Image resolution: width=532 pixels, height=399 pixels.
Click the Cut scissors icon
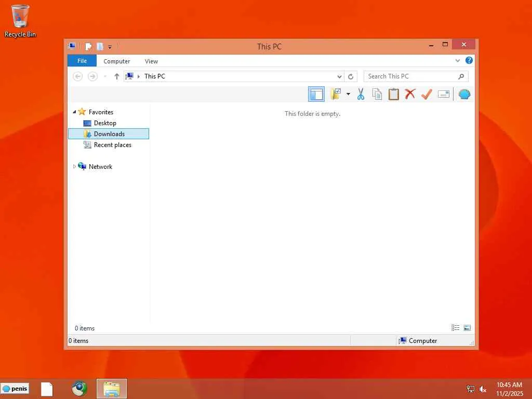click(361, 94)
